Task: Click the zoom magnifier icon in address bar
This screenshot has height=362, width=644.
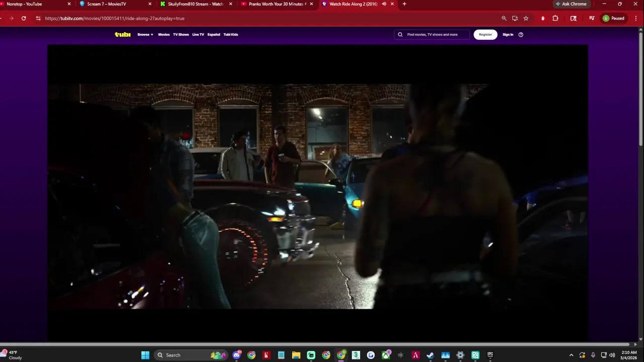Action: point(504,18)
